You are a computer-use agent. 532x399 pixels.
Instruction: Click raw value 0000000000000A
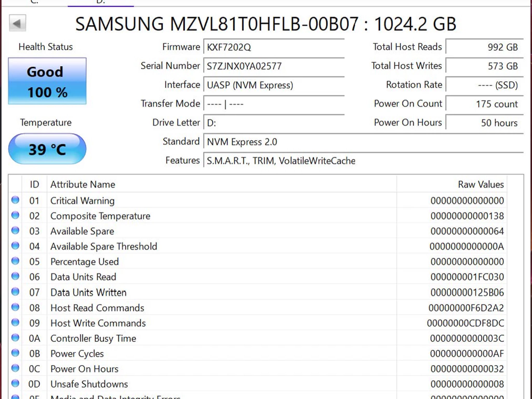pos(467,246)
